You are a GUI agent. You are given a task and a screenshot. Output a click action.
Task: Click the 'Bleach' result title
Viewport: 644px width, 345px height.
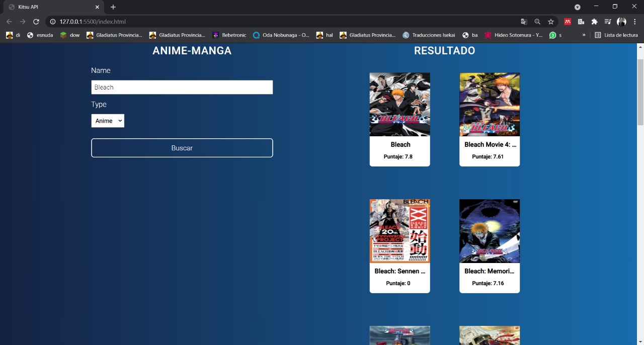[400, 144]
